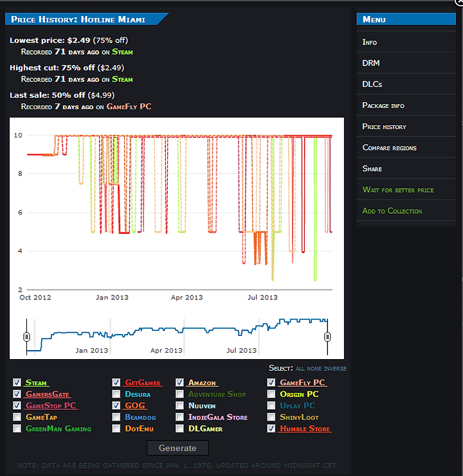Enable the IndieGala Store checkbox
This screenshot has height=476, width=463.
(x=179, y=417)
